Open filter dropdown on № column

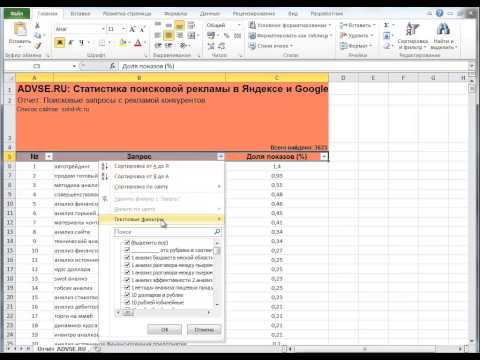pyautogui.click(x=49, y=156)
